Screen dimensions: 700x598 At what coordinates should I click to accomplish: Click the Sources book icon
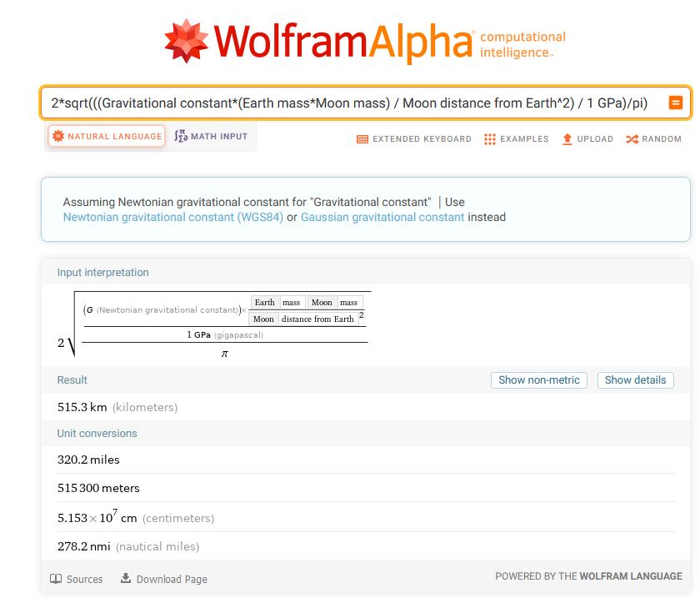(x=56, y=579)
